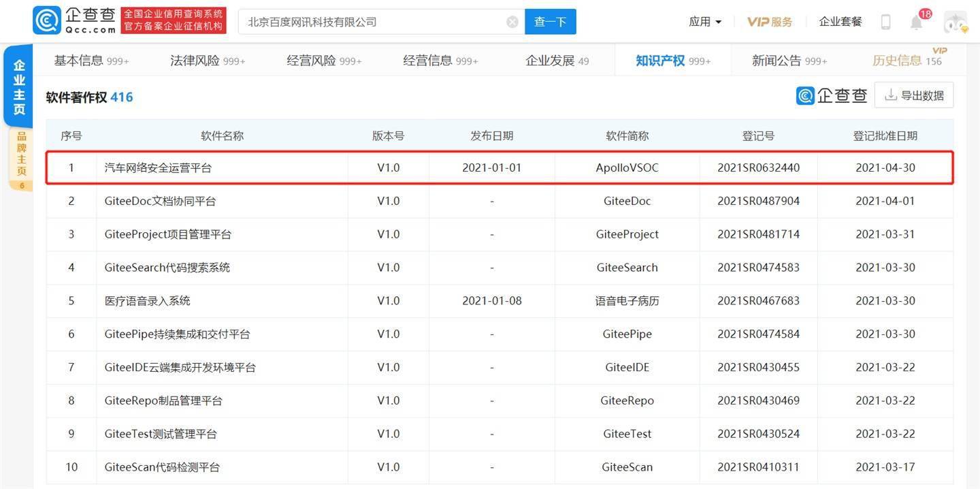The height and width of the screenshot is (489, 980).
Task: Click approval date 2021-04-30
Action: tap(885, 168)
